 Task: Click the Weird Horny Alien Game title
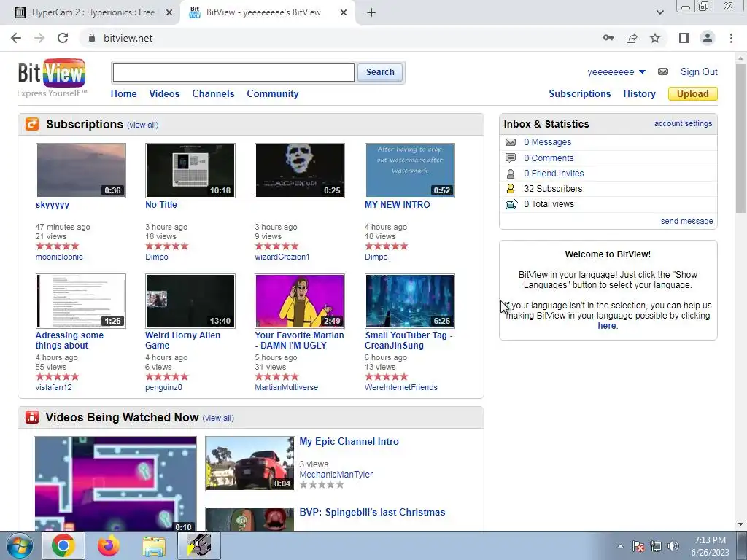coord(182,340)
